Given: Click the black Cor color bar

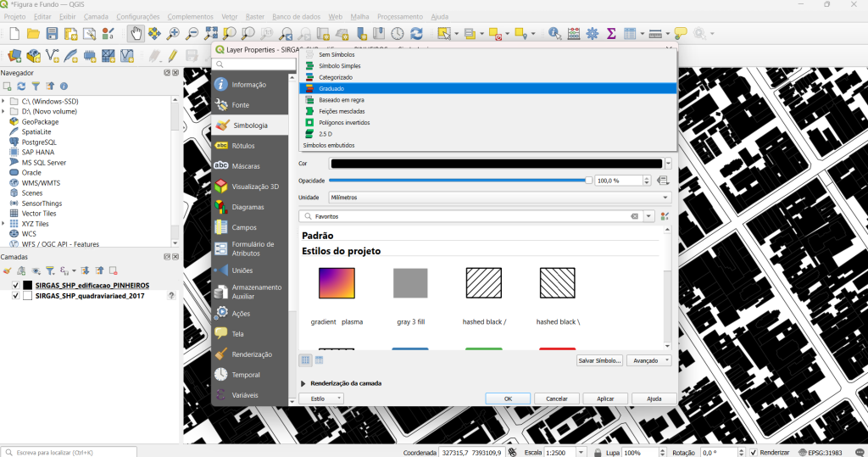Looking at the screenshot, I should 497,164.
